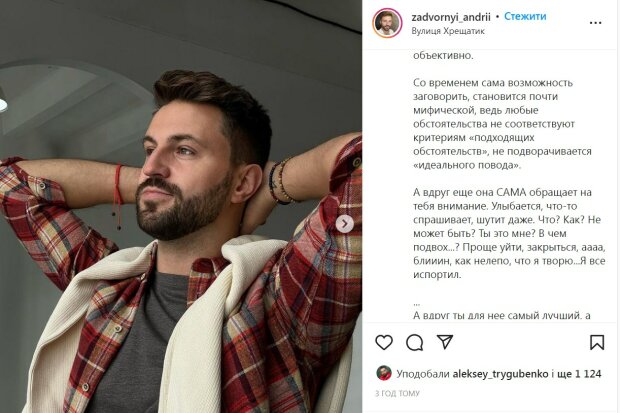This screenshot has width=620, height=413.
Task: View the list of 1 124 other likes
Action: click(x=579, y=374)
